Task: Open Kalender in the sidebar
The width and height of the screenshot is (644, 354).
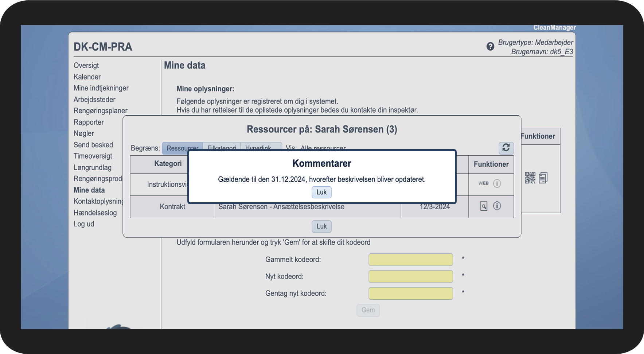Action: [x=87, y=77]
